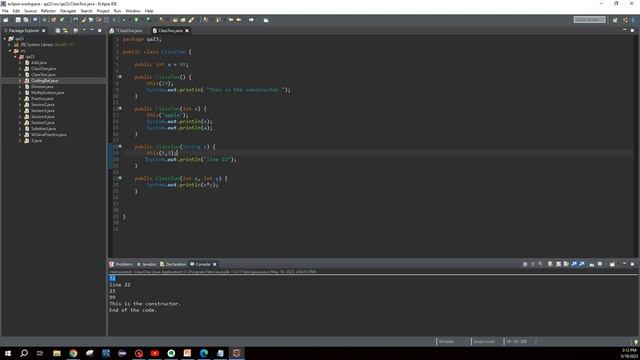This screenshot has height=360, width=640.
Task: Click "End of the code." console line
Action: click(x=133, y=310)
